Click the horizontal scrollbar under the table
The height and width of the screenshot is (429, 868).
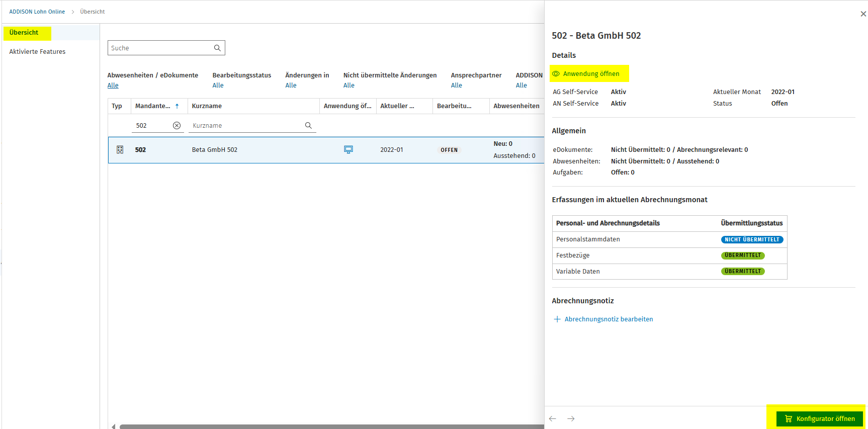(332, 426)
